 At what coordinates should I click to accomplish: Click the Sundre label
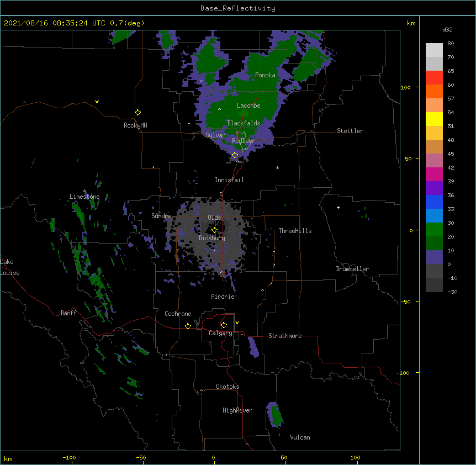(161, 216)
